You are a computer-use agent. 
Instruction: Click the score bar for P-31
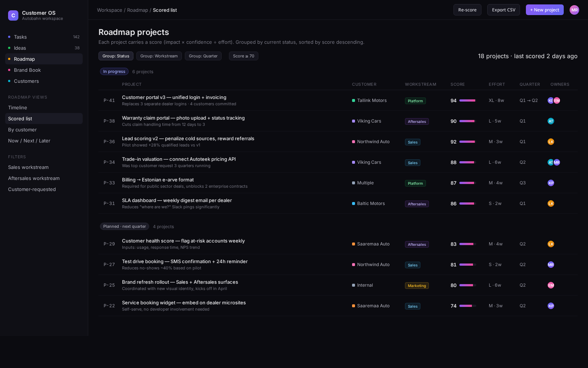point(468,204)
